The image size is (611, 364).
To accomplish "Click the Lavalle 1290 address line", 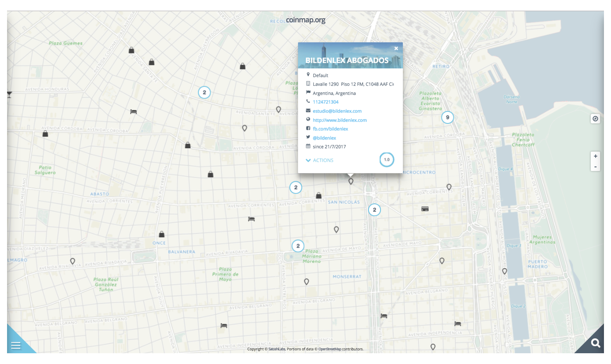I will 353,84.
